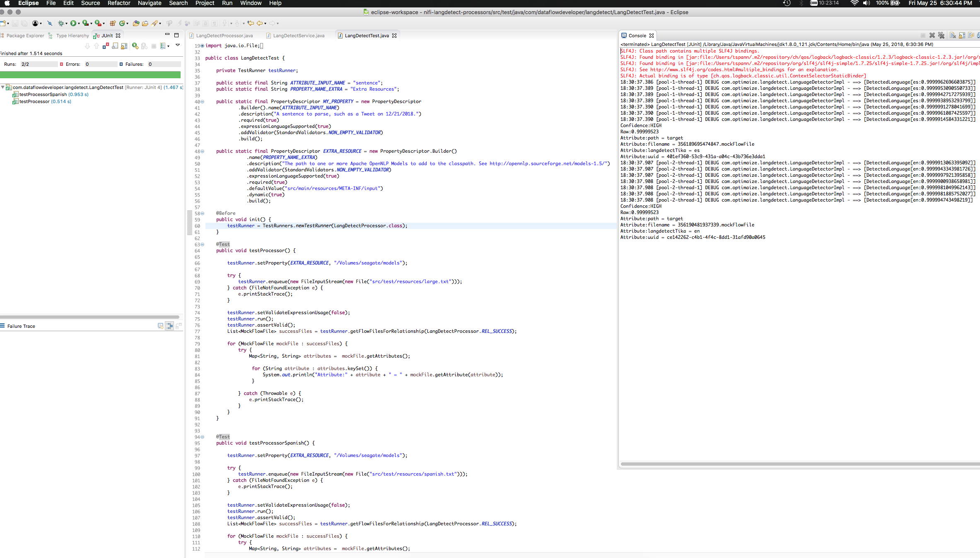This screenshot has height=558, width=980.
Task: Jump to the next failed test in JUnit
Action: pos(87,46)
